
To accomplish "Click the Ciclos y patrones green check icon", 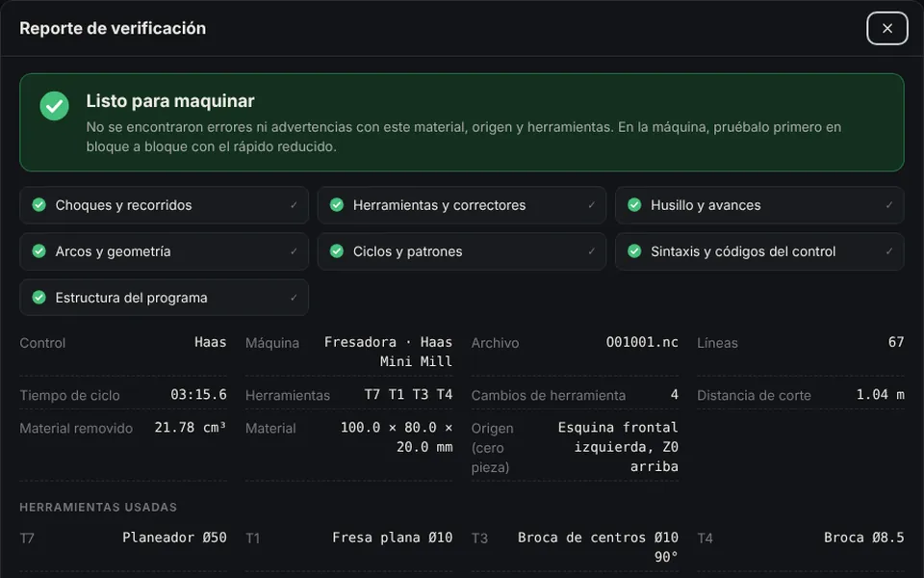I will coord(337,251).
